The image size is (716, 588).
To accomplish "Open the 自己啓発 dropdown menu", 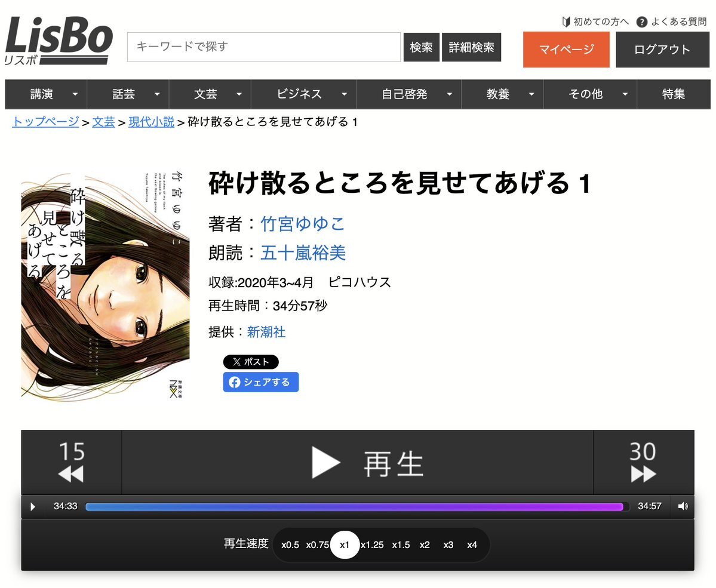I will click(x=408, y=94).
